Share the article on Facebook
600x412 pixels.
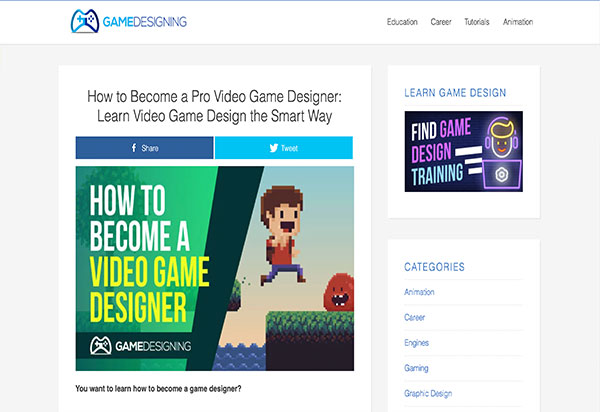144,148
